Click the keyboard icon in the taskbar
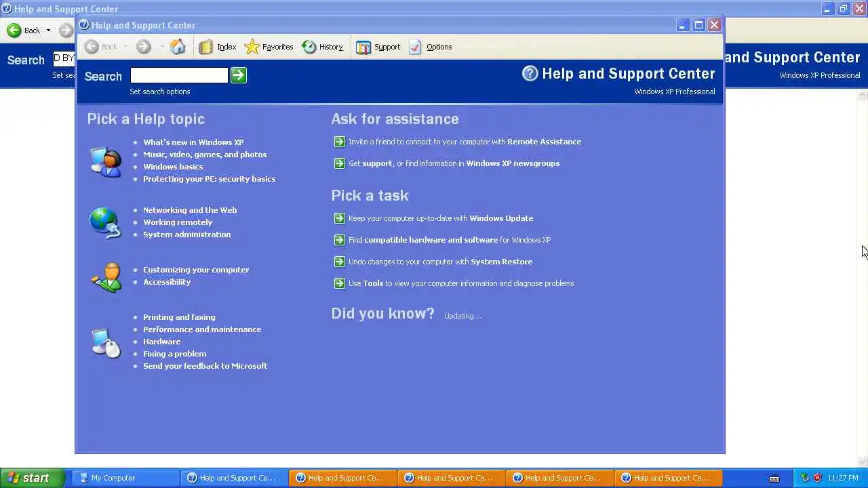 point(774,479)
